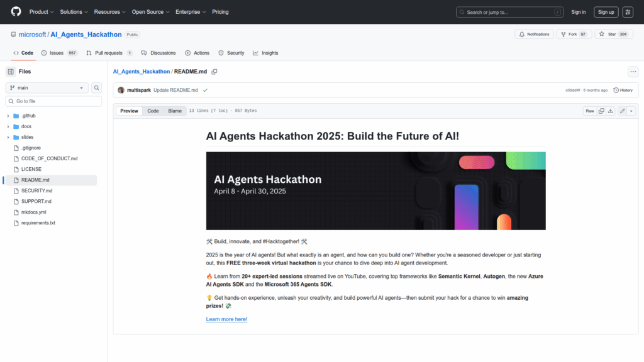Open the Product dropdown menu
This screenshot has width=644, height=362.
42,12
